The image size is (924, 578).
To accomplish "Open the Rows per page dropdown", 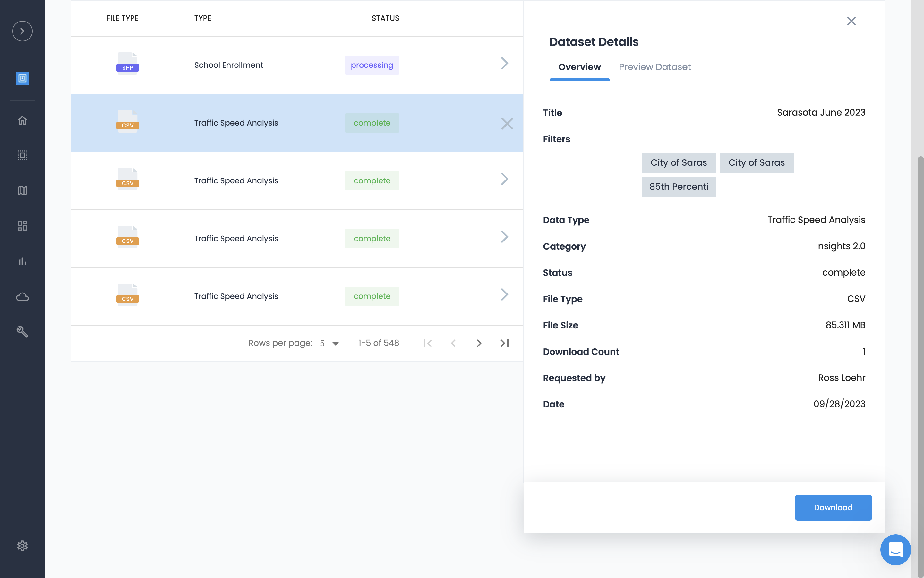I will tap(329, 343).
